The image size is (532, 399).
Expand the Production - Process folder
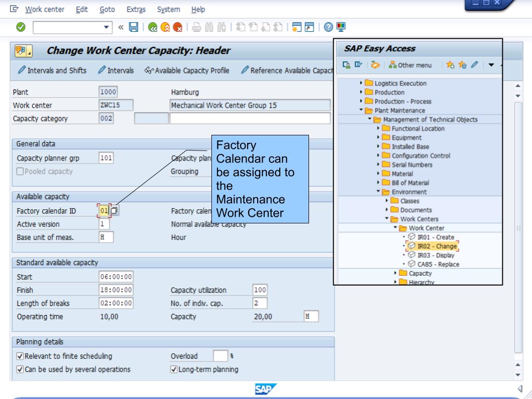pyautogui.click(x=361, y=101)
